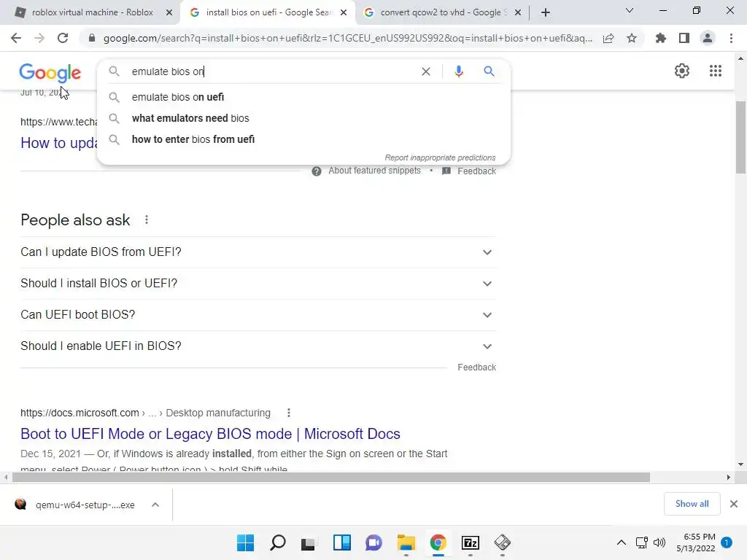
Task: Open the Chrome three-dot menu
Action: 731,38
